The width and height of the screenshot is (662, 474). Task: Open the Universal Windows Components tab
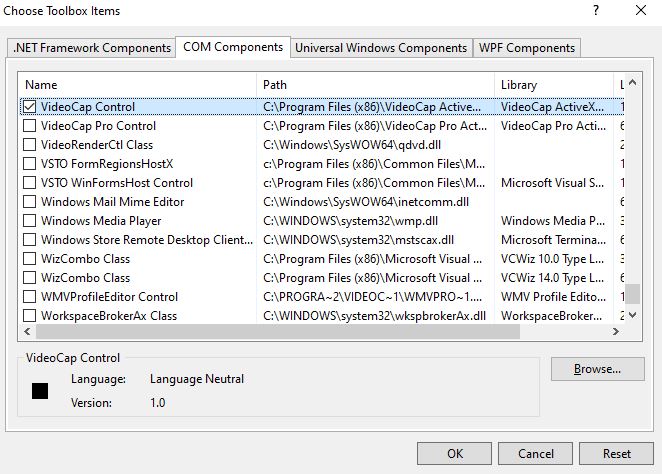point(381,48)
